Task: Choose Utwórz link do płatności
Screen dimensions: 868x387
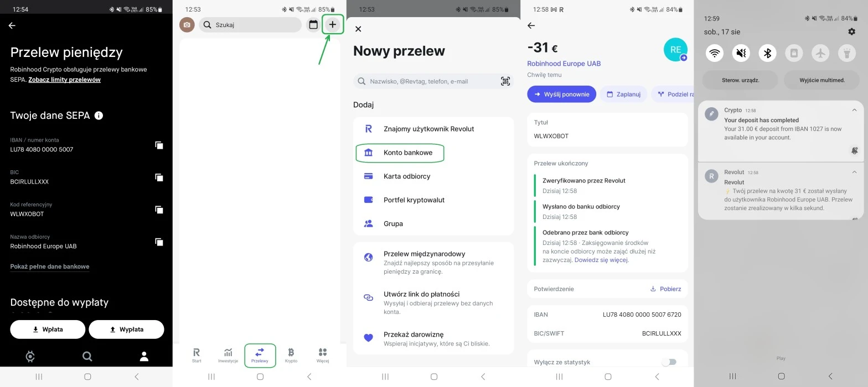Action: (x=433, y=302)
